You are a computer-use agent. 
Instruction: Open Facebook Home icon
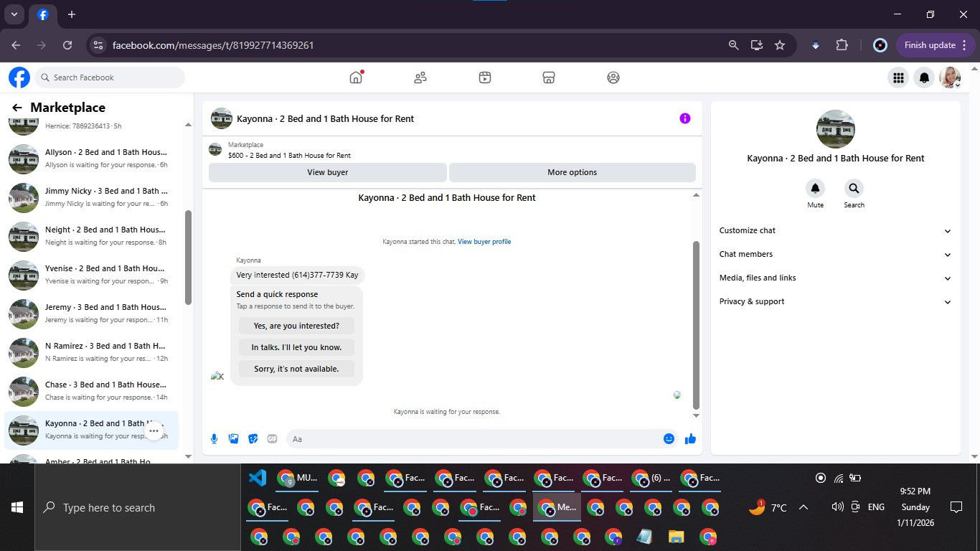(356, 77)
